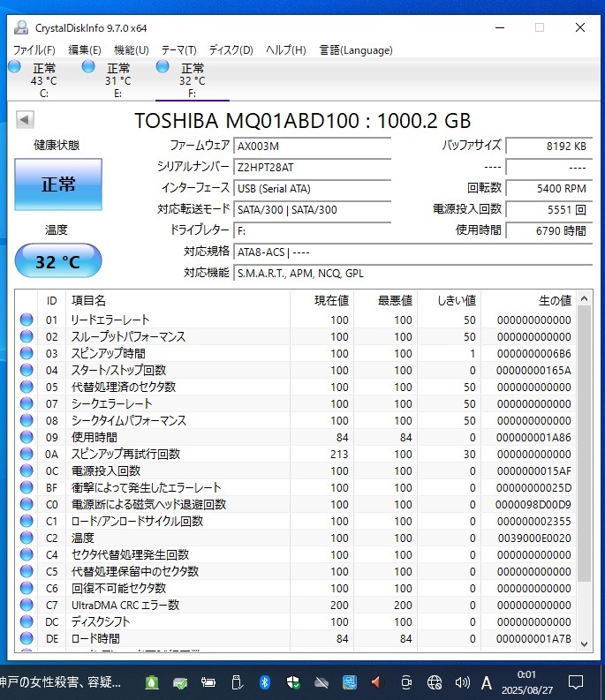Go to previous disk with left arrow
Screen dimensions: 605x700
tap(25, 120)
